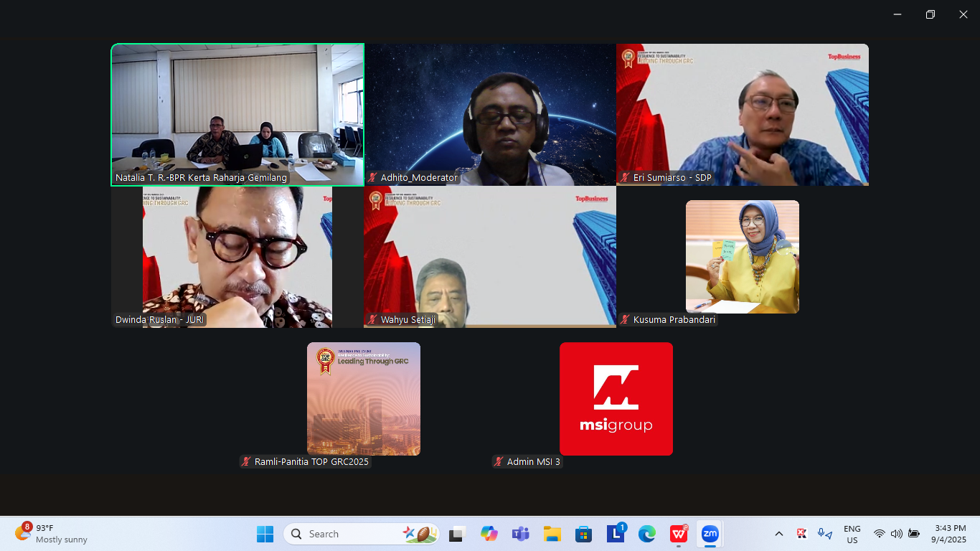Open Microsoft Store from the taskbar
980x551 pixels.
[583, 534]
